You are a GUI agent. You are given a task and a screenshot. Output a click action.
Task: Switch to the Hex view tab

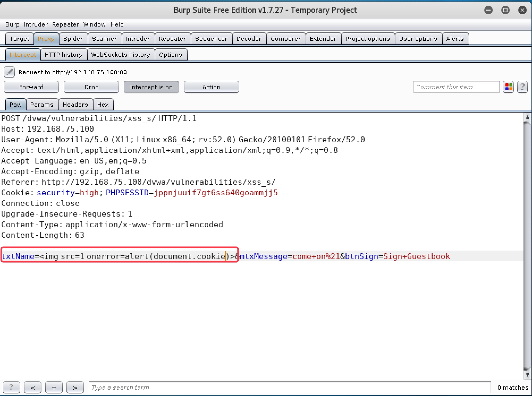tap(103, 105)
